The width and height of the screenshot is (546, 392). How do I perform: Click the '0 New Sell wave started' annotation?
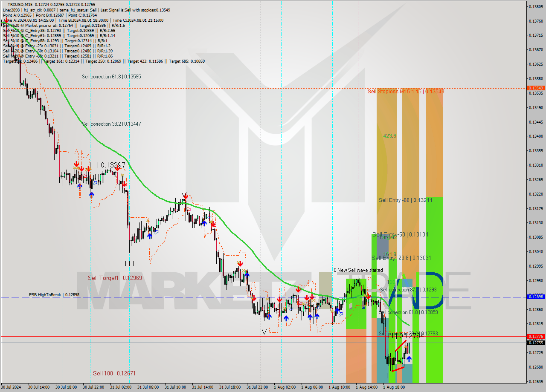click(x=358, y=270)
